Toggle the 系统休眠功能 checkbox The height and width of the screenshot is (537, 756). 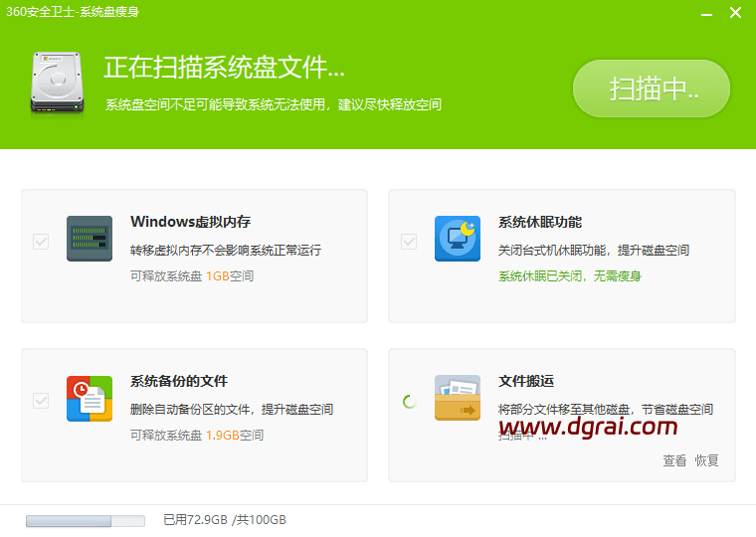click(409, 241)
